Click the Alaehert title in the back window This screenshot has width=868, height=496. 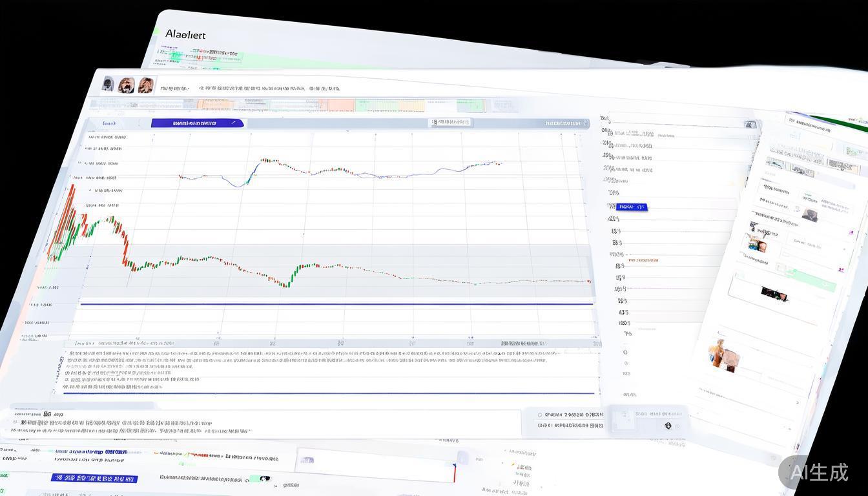(x=185, y=34)
